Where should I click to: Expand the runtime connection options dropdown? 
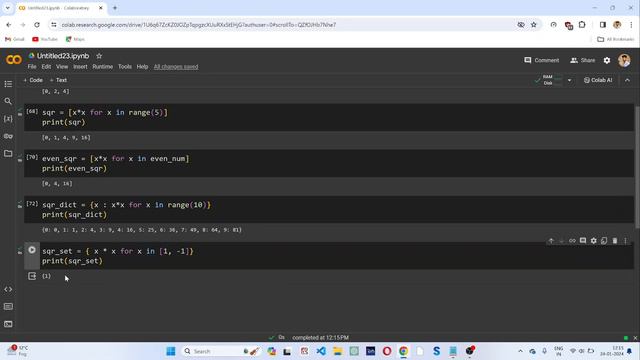pos(569,80)
